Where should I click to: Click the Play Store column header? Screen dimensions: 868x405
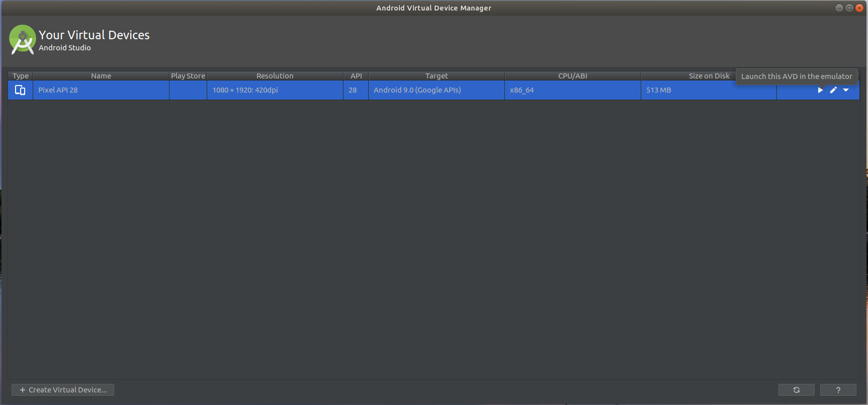(188, 76)
